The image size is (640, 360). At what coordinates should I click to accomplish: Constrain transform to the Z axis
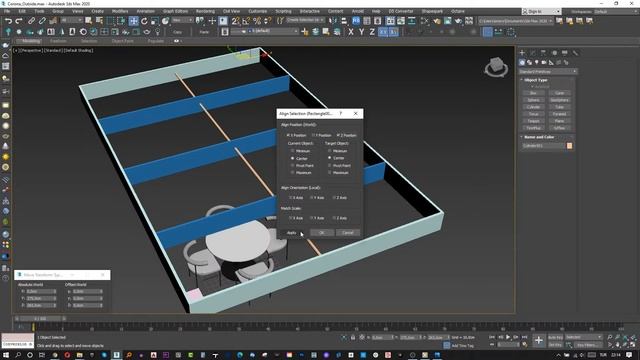[x=372, y=31]
